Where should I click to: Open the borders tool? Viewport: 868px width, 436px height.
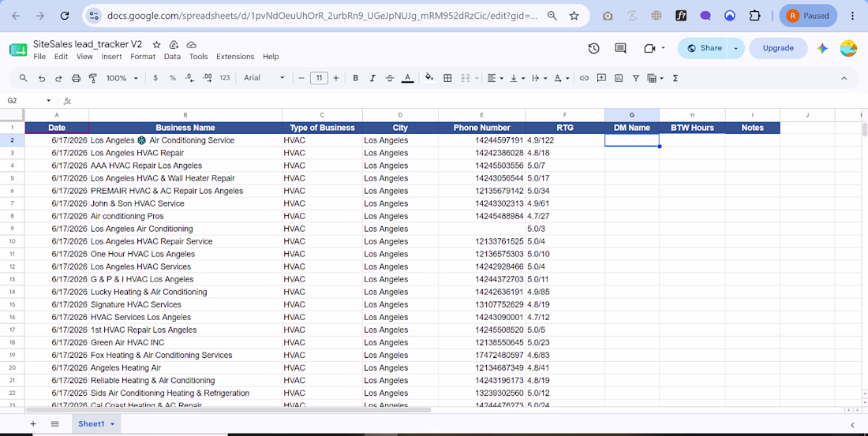(448, 78)
